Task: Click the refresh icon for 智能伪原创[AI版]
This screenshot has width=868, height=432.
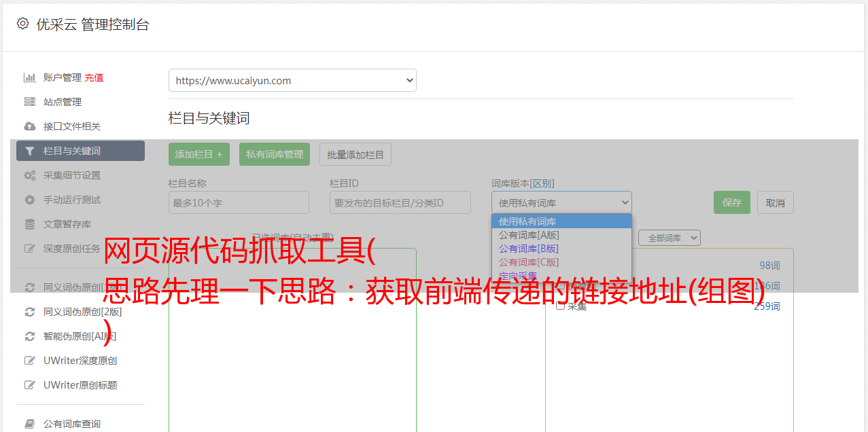Action: point(29,336)
